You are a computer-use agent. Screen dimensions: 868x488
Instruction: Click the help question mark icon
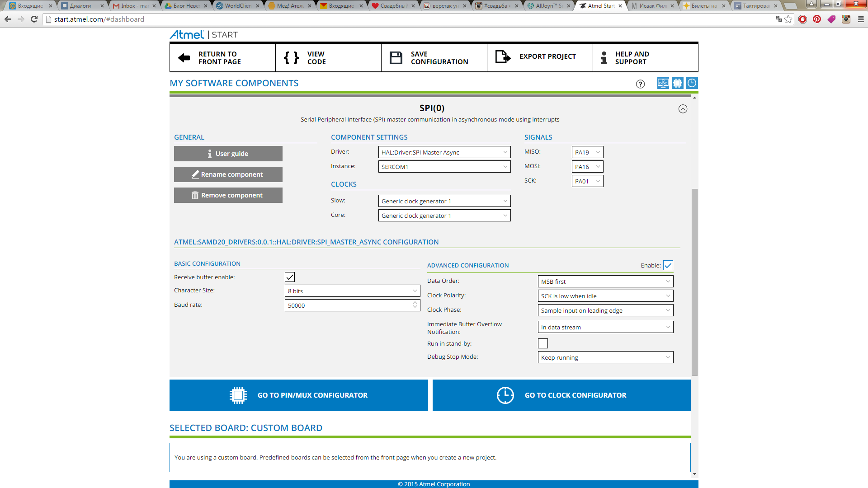pyautogui.click(x=640, y=84)
